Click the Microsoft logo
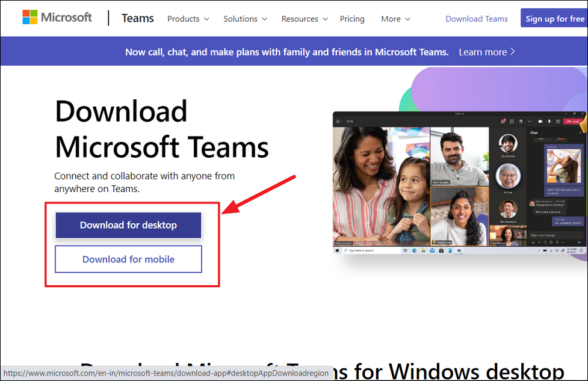 pyautogui.click(x=57, y=17)
